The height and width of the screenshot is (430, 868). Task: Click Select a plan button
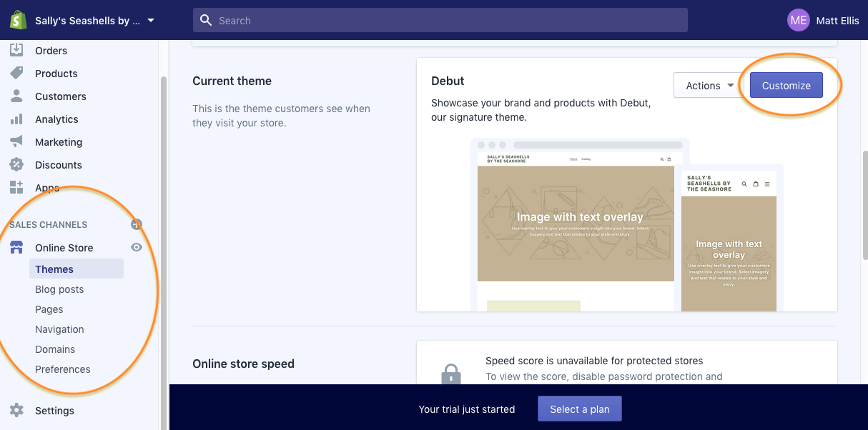(x=580, y=409)
